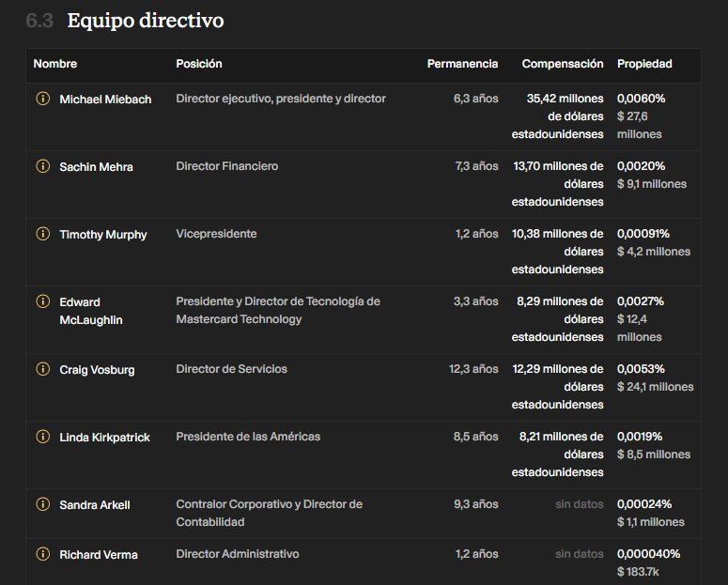Select the '8,29 millones de' compensation
The image size is (728, 585).
(561, 301)
